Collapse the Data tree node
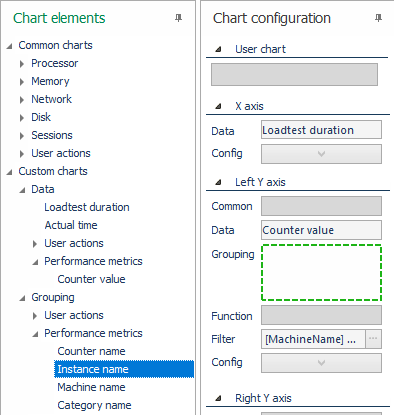Screen dimensions: 394x415 (22, 190)
